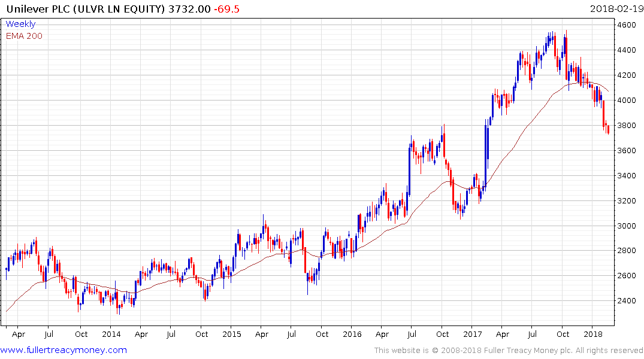
Task: Click the EMA 200 legend label
Action: click(24, 36)
